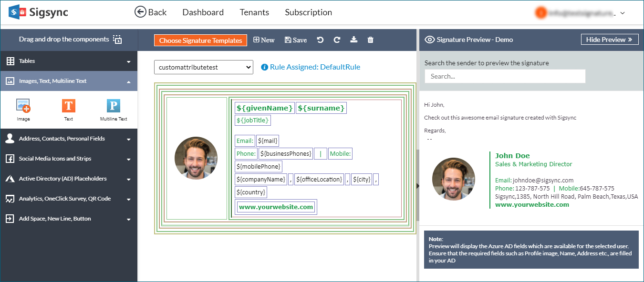Select the Text component
Viewport: 644px width, 282px height.
point(69,110)
